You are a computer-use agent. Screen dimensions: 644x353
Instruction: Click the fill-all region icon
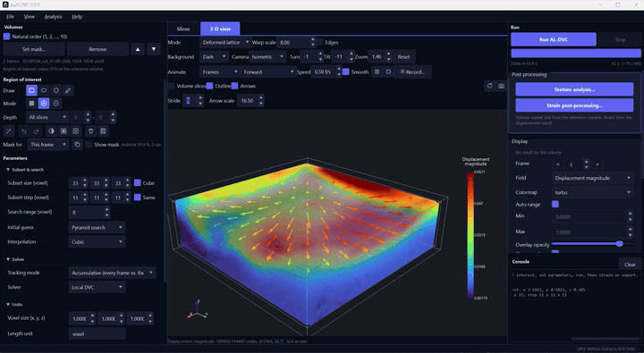click(64, 131)
